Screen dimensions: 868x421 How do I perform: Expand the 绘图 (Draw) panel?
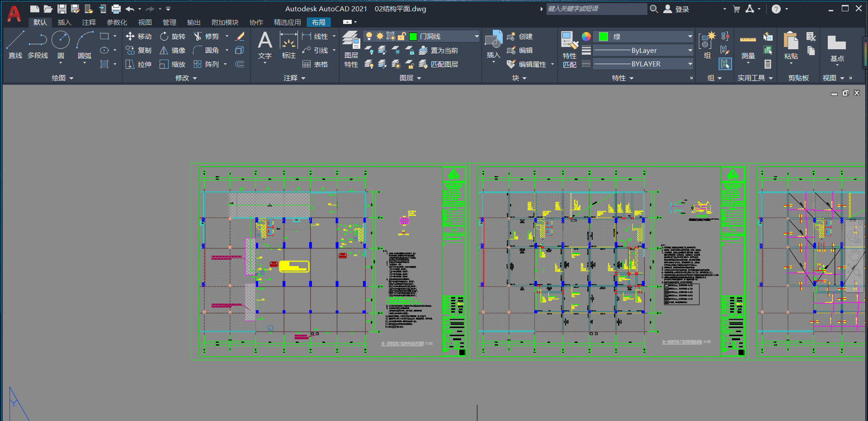coord(62,78)
